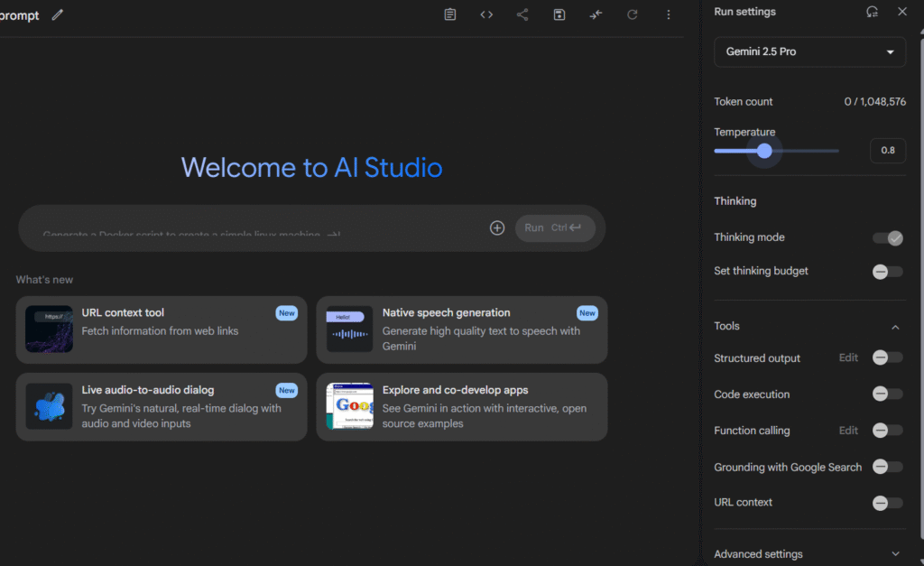
Task: Click the compare mode arrows icon
Action: point(596,14)
